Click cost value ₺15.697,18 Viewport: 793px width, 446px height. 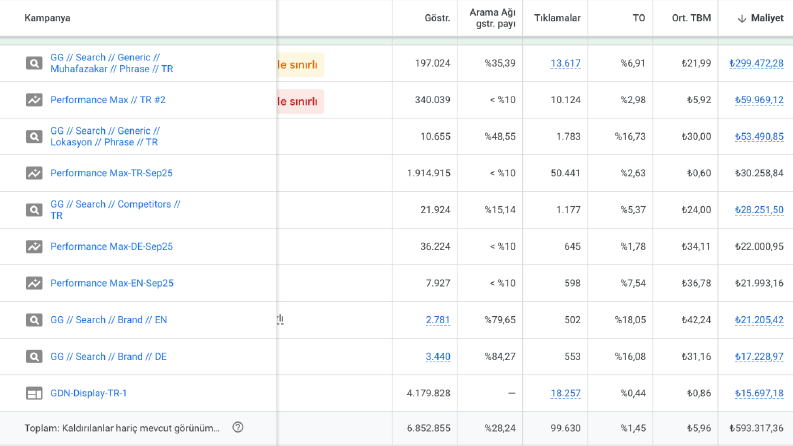759,393
